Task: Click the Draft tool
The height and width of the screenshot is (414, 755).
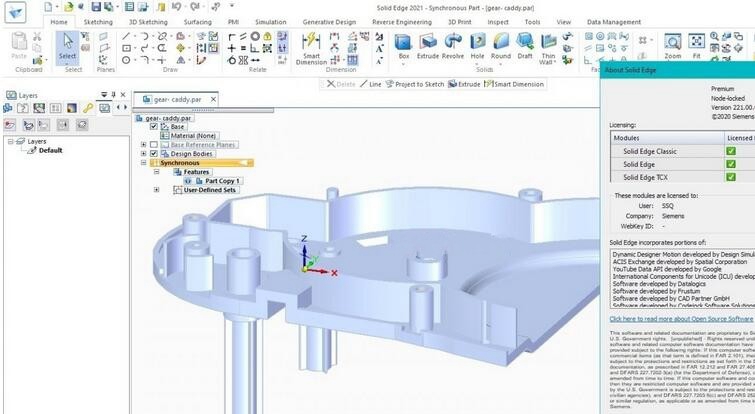Action: 525,47
